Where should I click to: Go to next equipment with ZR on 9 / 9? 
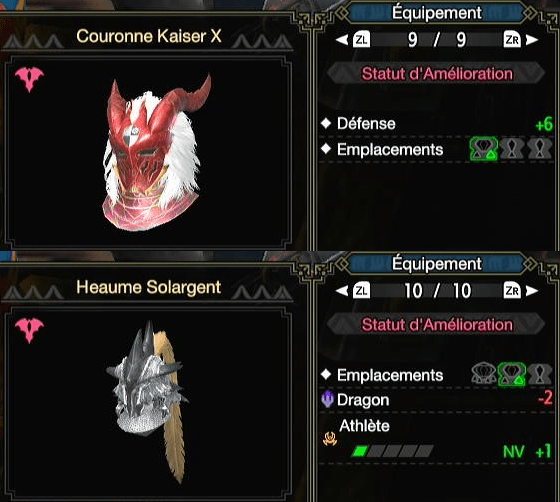tap(521, 40)
